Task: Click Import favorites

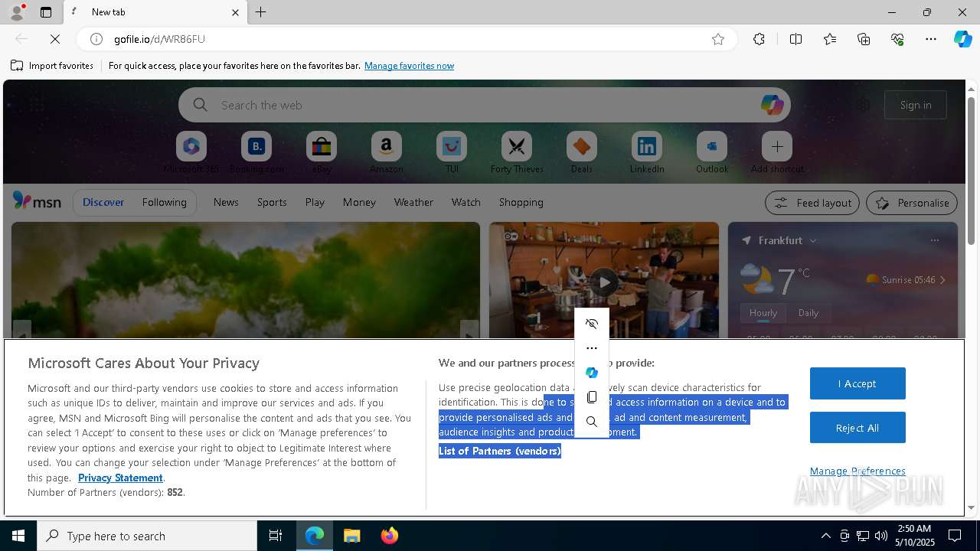Action: click(52, 66)
